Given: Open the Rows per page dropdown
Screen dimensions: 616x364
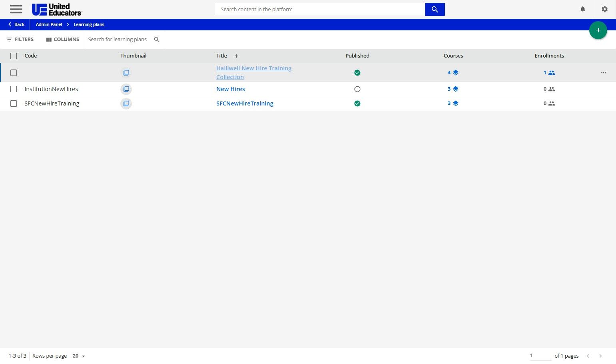Looking at the screenshot, I should pos(79,356).
